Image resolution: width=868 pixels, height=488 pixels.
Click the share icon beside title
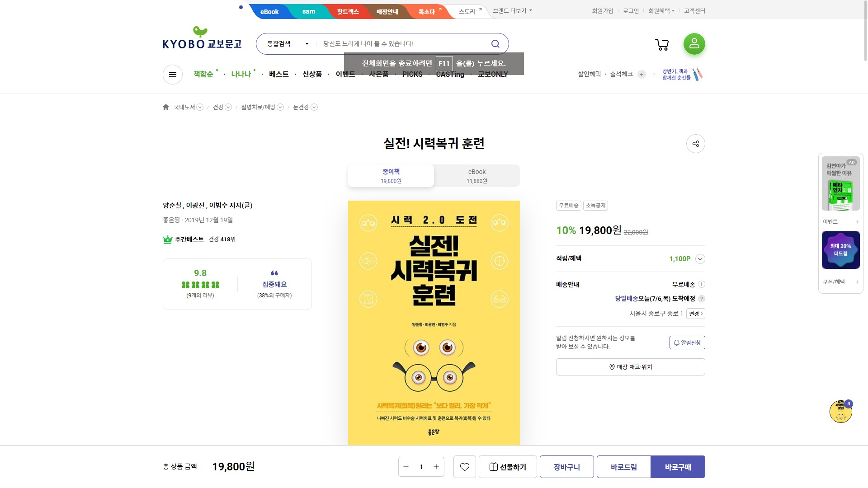(695, 144)
